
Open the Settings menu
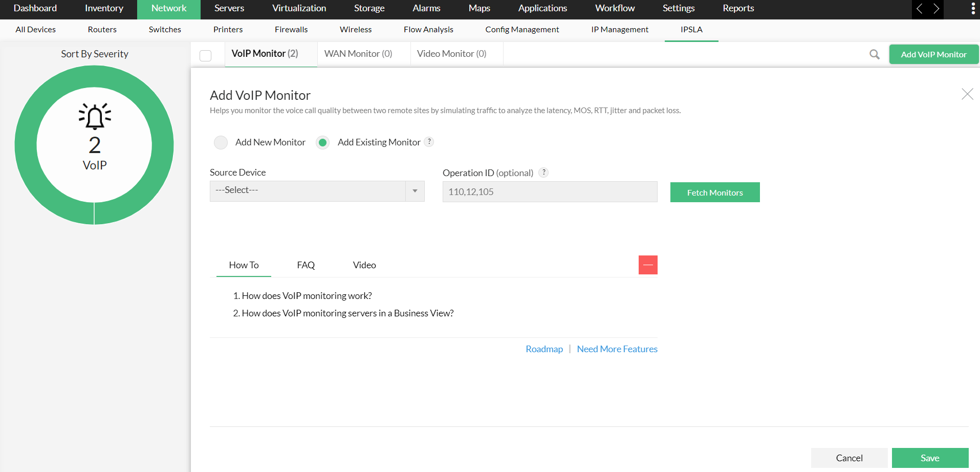click(x=679, y=8)
